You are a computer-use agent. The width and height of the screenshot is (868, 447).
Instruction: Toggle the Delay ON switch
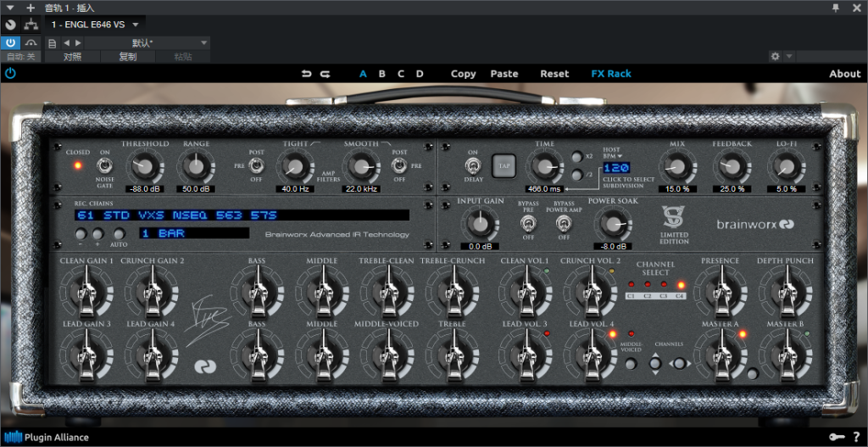point(472,165)
